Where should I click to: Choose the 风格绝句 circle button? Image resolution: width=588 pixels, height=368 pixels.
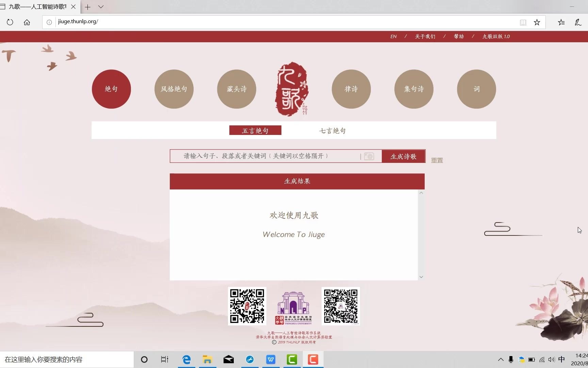[x=174, y=89]
